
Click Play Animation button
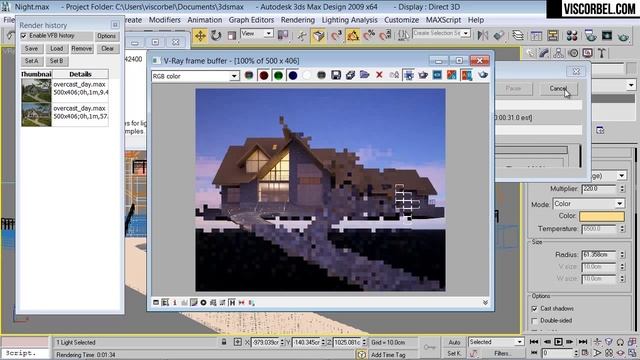click(x=558, y=342)
